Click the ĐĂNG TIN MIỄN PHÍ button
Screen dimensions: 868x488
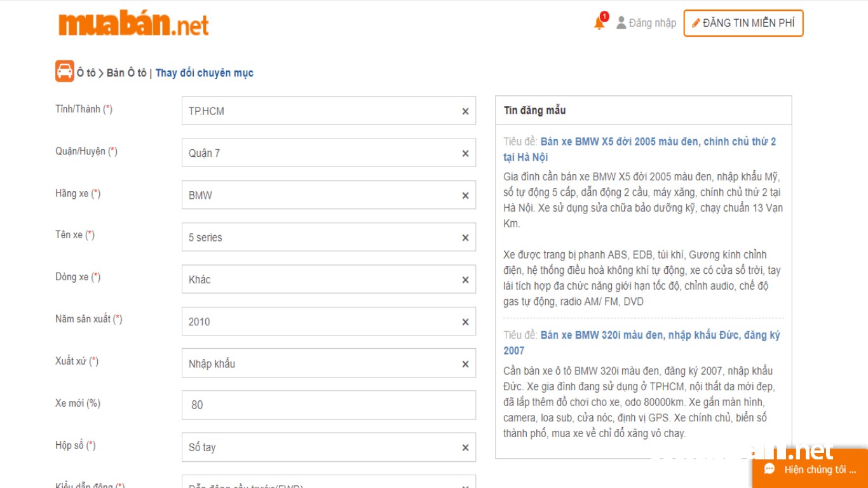[x=743, y=23]
